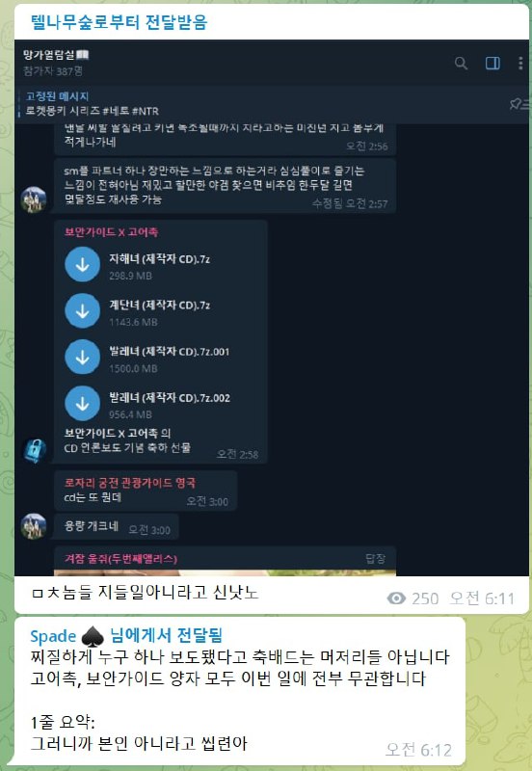Open lock avatar of 보안가이드 sender
This screenshot has width=532, height=771.
tap(34, 450)
